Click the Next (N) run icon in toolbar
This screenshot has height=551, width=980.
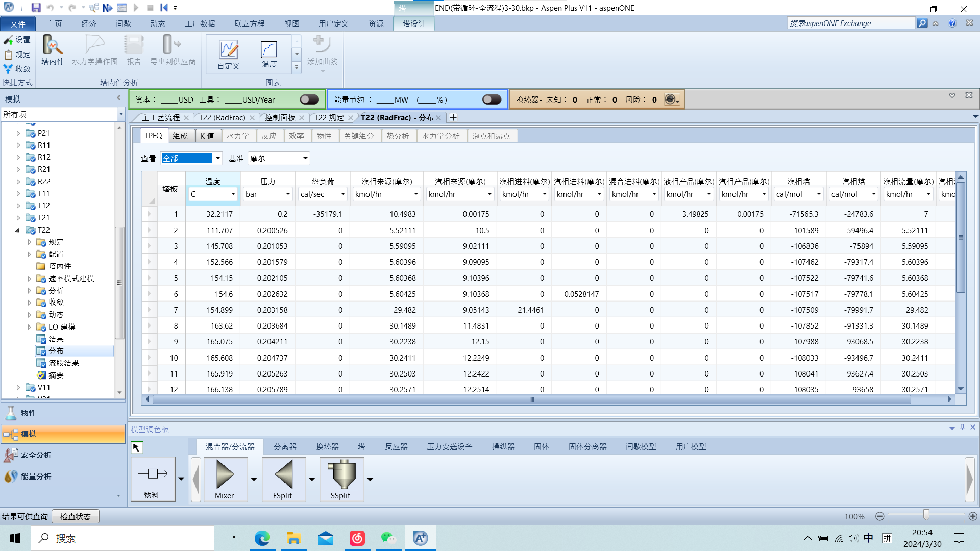pyautogui.click(x=107, y=8)
